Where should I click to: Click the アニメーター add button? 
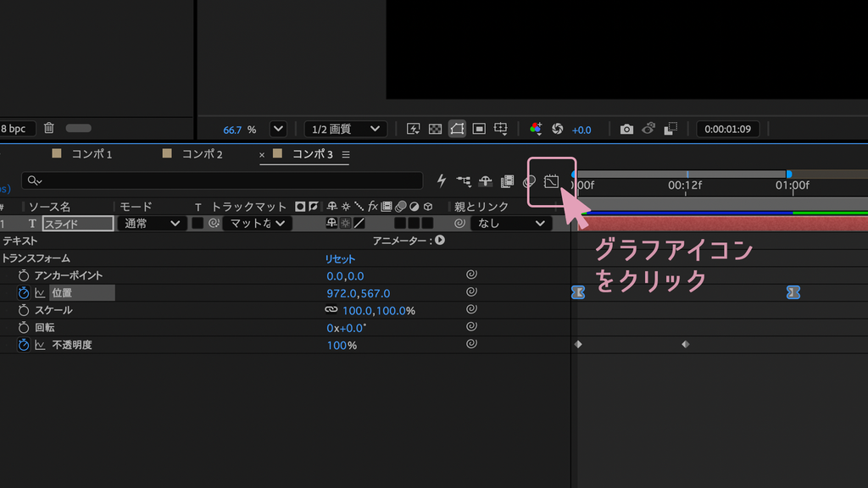440,240
